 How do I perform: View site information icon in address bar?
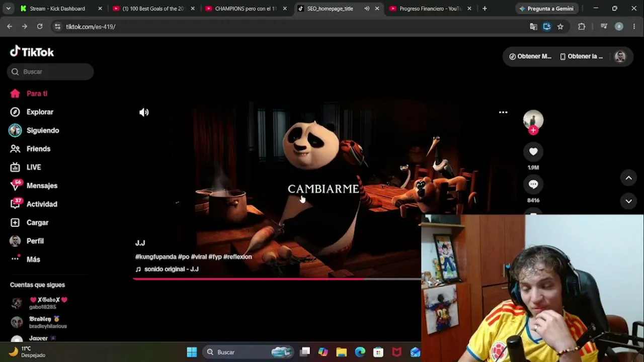point(57,27)
